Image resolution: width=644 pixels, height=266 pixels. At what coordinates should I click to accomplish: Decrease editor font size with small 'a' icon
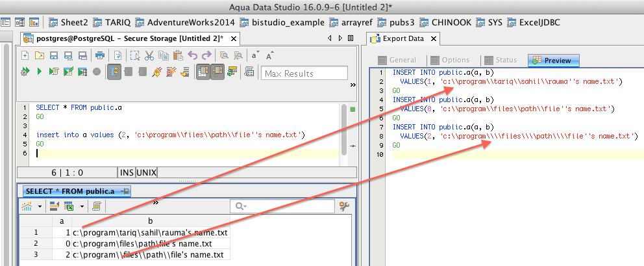click(x=256, y=55)
